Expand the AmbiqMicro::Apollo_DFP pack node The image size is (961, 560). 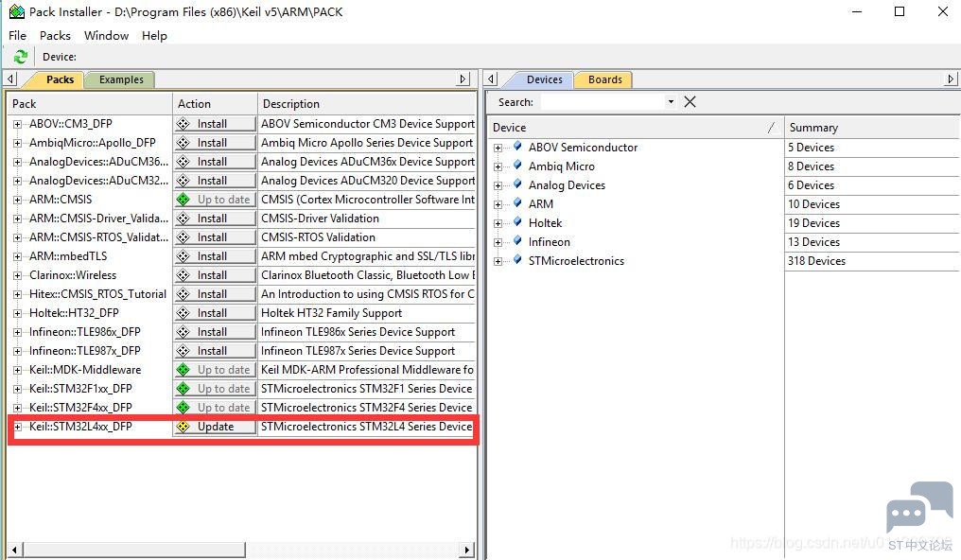click(17, 143)
